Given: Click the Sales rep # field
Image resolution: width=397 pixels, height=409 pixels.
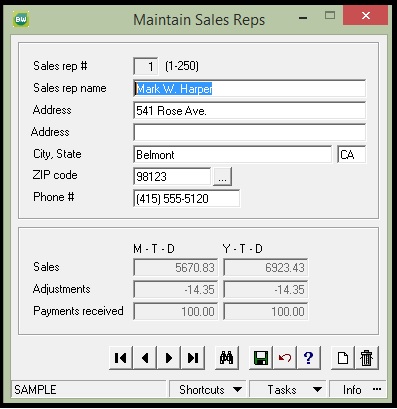Looking at the screenshot, I should 146,66.
